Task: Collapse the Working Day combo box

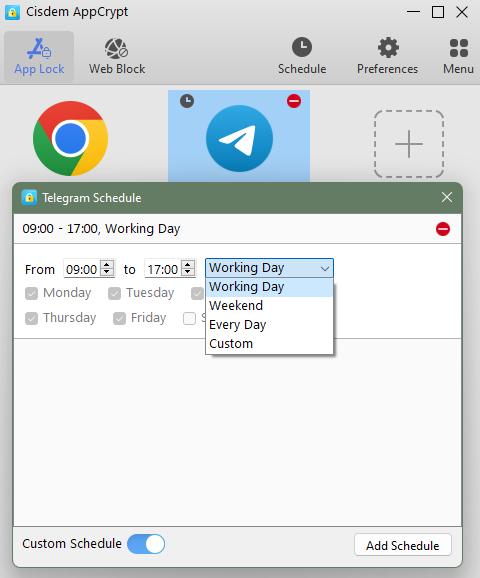Action: pos(269,268)
